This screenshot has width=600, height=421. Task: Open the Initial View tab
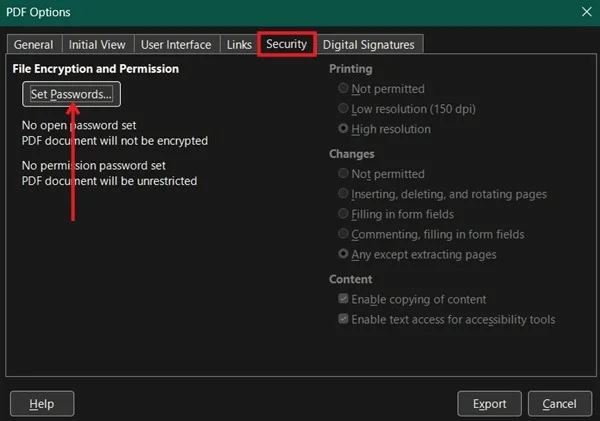[97, 45]
